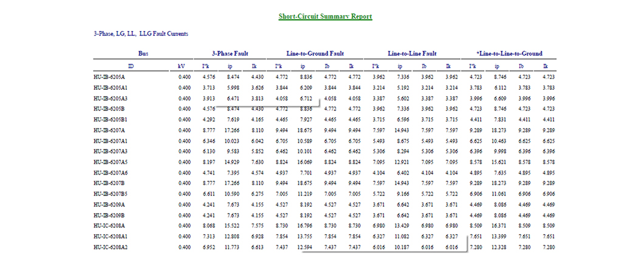
Task: Click the Bus column group header
Action: pos(143,53)
